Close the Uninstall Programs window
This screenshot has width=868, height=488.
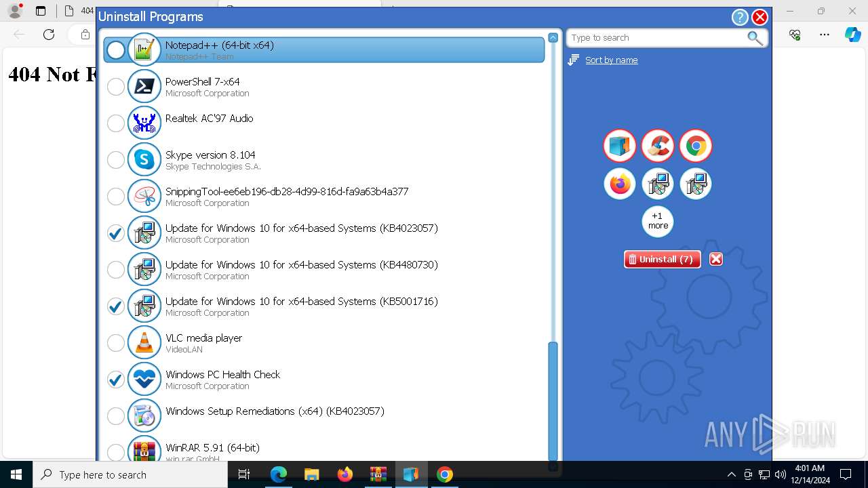(760, 18)
